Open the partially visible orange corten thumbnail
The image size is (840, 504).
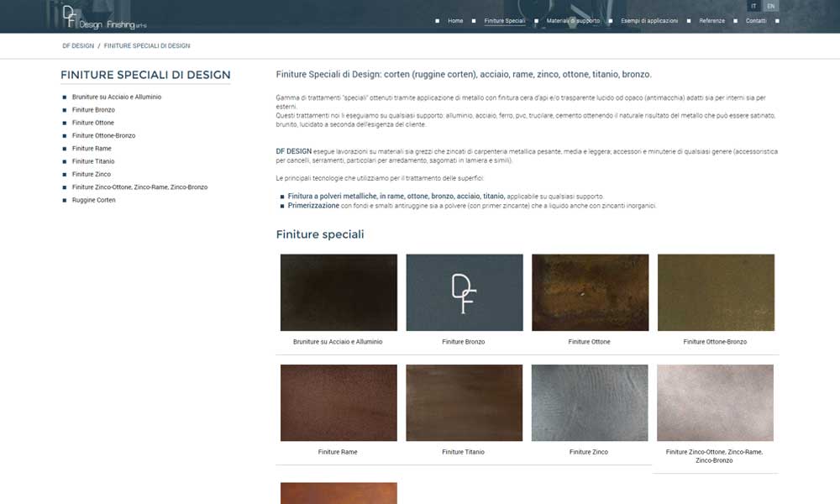[339, 493]
